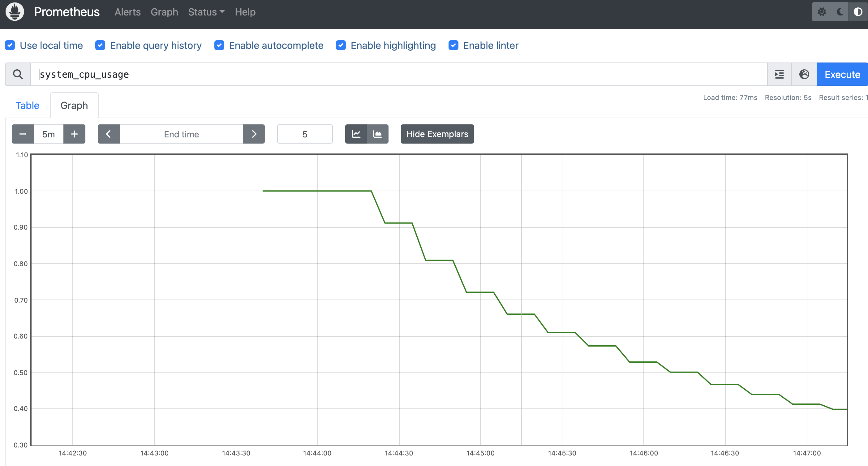868x466 pixels.
Task: Toggle Enable highlighting checkbox
Action: (x=341, y=45)
